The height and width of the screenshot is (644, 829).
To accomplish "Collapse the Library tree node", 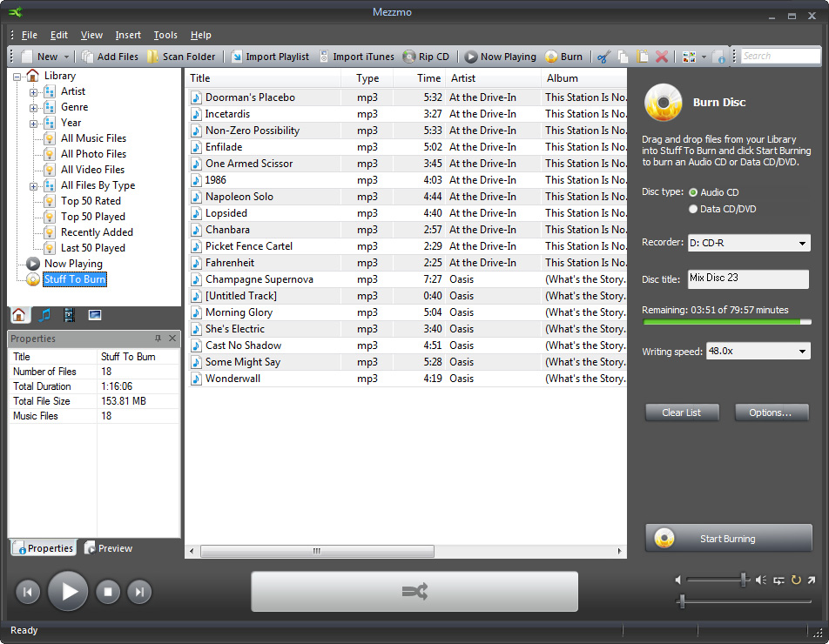I will [17, 77].
